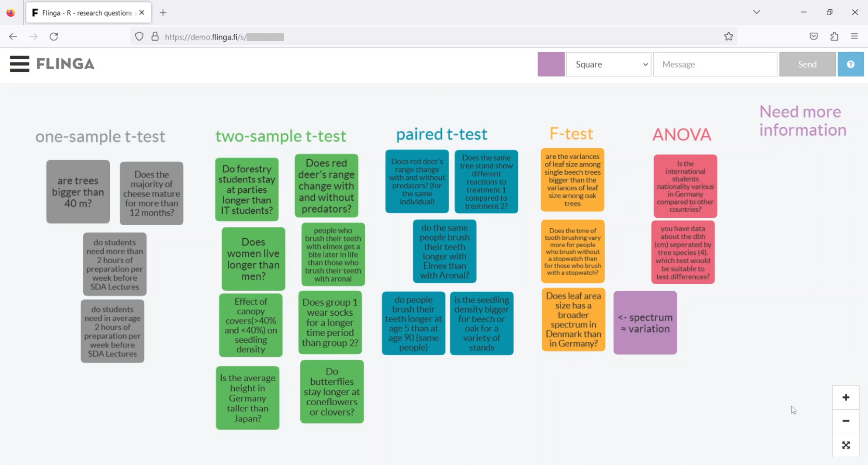
Task: Select the 'are trees bigger than 40 m?' note
Action: [78, 192]
